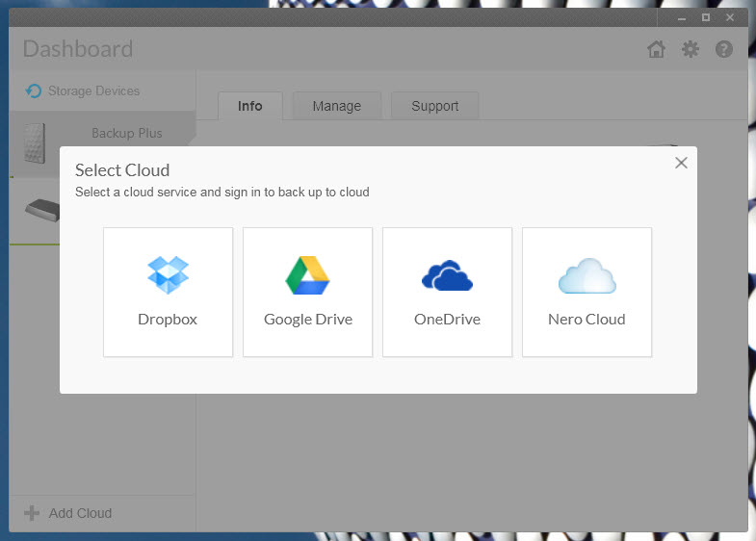This screenshot has height=541, width=756.
Task: Open help with the question mark icon
Action: (x=723, y=49)
